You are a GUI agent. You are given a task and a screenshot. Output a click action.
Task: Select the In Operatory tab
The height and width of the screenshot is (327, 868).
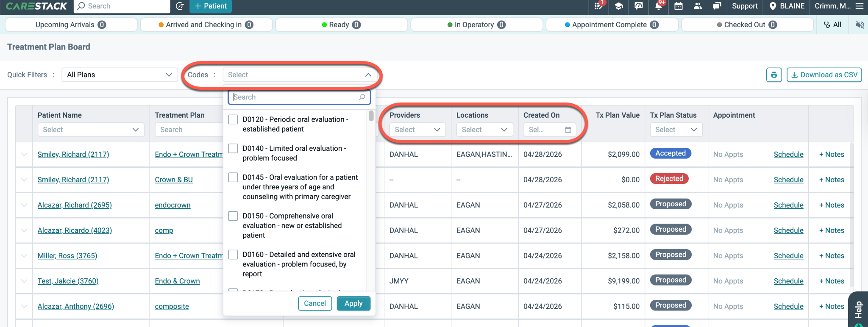[x=476, y=25]
